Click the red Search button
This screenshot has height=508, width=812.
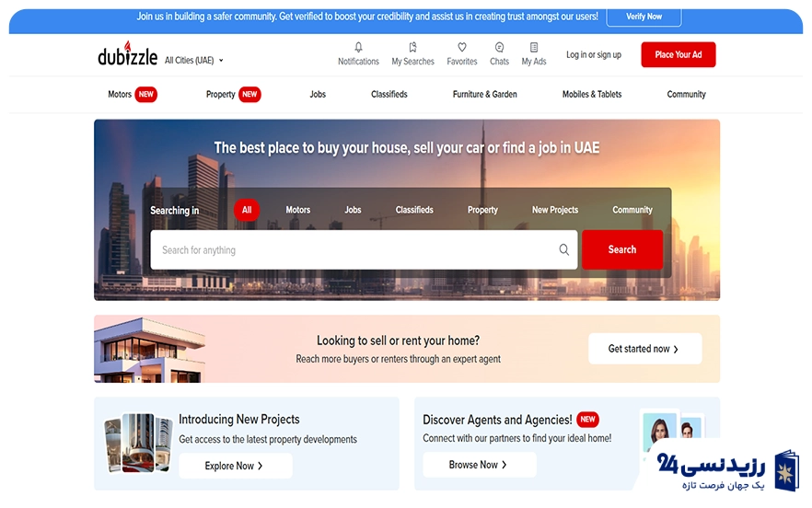tap(621, 249)
